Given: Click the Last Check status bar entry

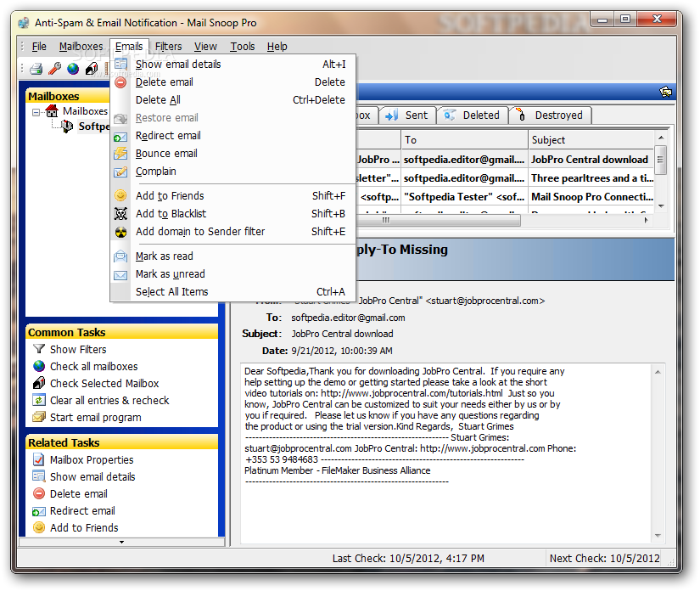Looking at the screenshot, I should coord(408,559).
